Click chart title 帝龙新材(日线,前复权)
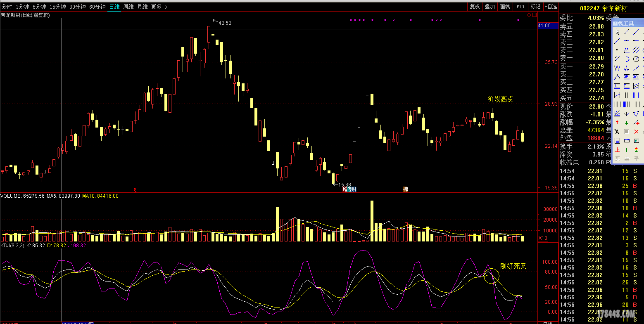644x324 pixels. pyautogui.click(x=25, y=15)
